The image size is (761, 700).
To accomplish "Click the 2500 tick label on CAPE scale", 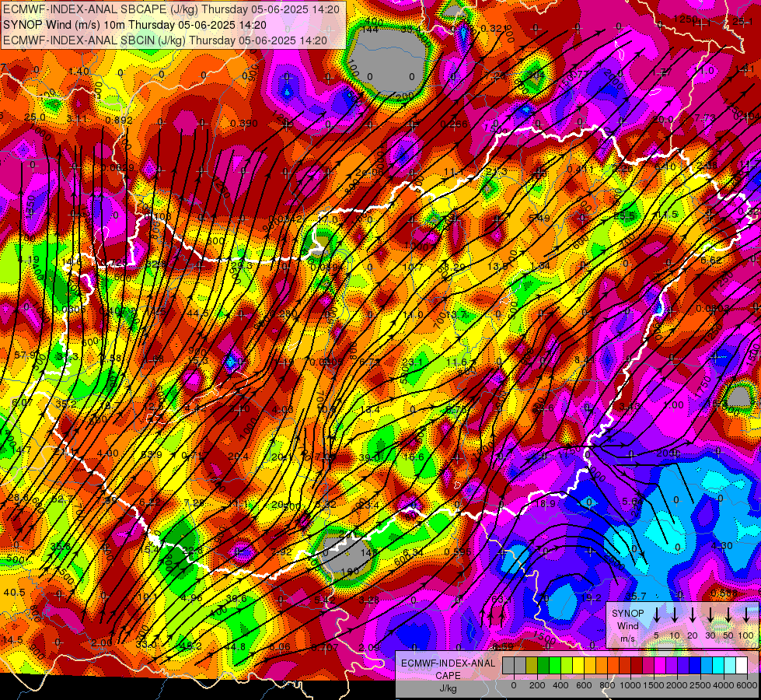I will click(x=700, y=685).
